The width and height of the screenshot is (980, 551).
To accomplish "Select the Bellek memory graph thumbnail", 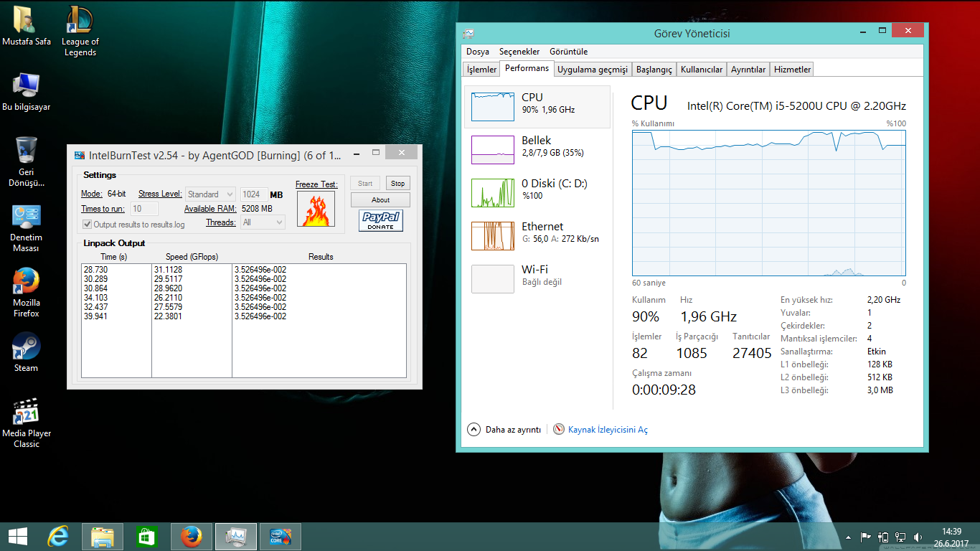I will point(492,150).
